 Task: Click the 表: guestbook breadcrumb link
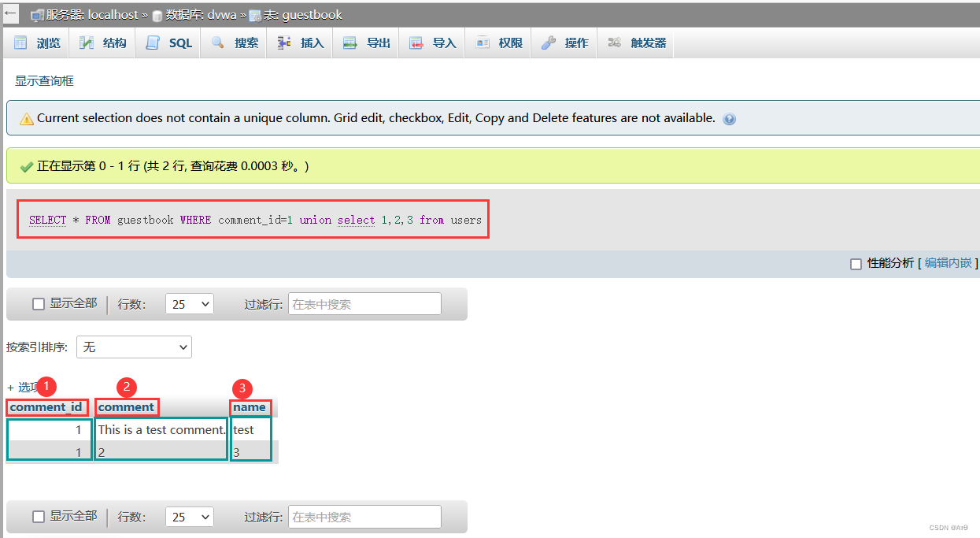tap(304, 15)
